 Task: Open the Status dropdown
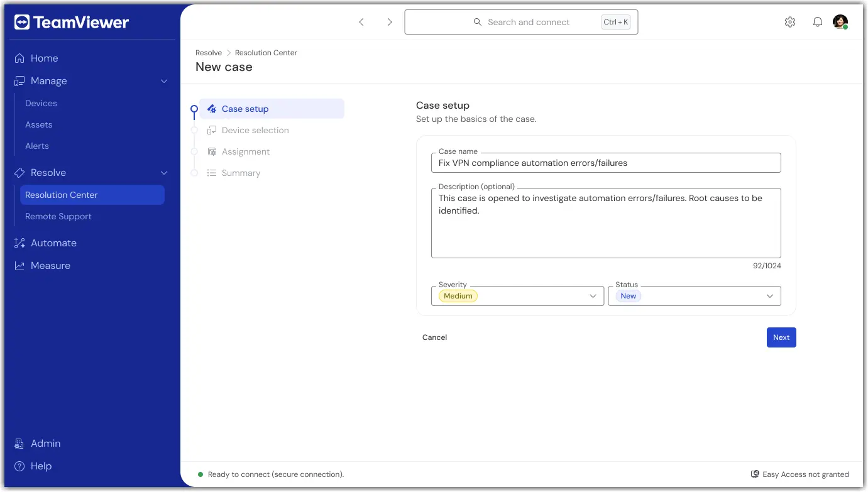695,296
